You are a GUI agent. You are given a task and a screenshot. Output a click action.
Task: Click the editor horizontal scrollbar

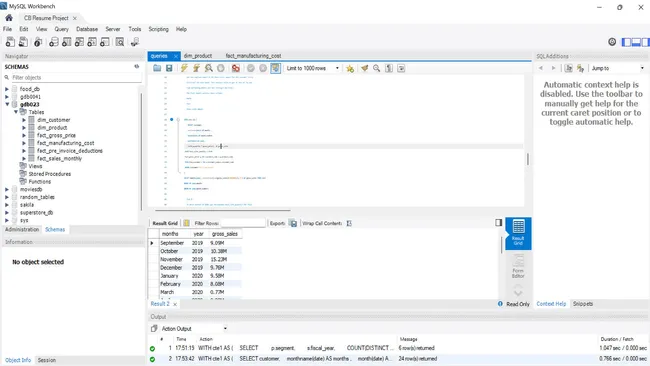click(x=223, y=210)
